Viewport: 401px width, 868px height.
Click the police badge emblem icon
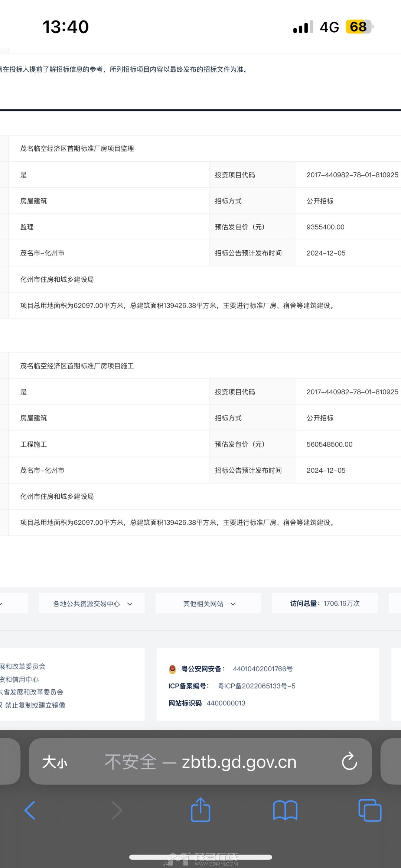click(x=173, y=669)
